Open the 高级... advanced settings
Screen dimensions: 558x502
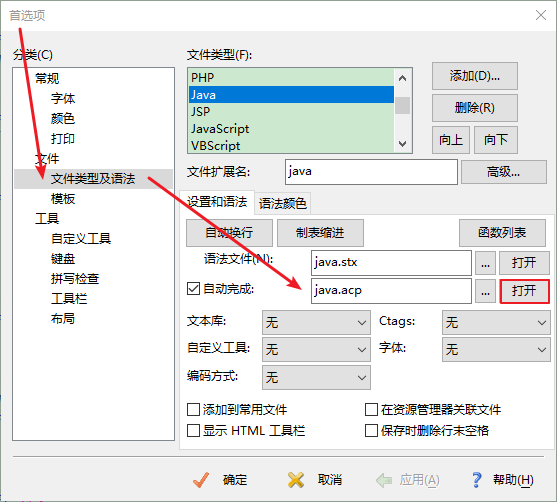click(504, 172)
